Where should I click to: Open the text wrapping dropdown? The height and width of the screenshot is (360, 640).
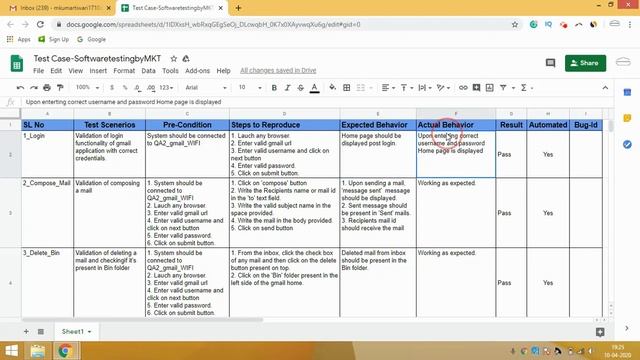coord(424,88)
